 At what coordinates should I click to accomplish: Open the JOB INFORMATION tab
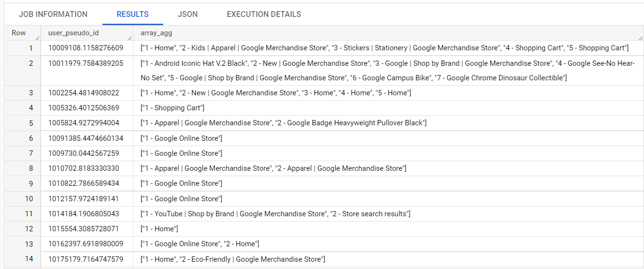click(53, 14)
